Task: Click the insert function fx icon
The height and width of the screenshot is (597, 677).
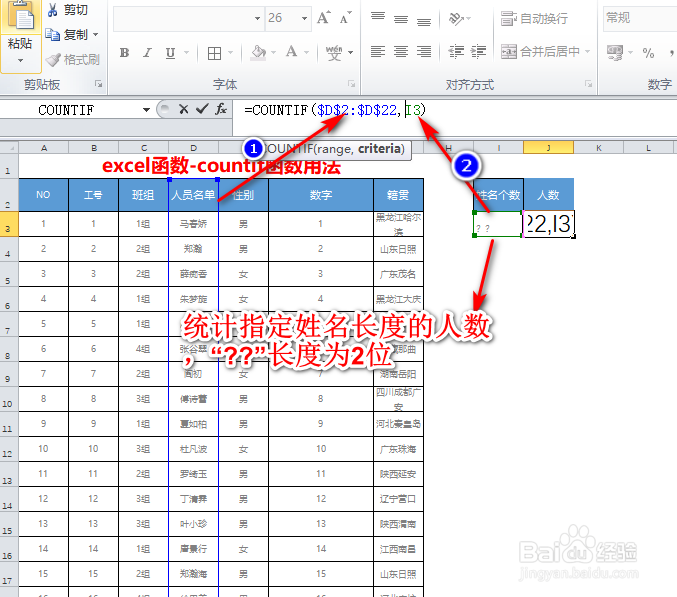Action: point(221,109)
